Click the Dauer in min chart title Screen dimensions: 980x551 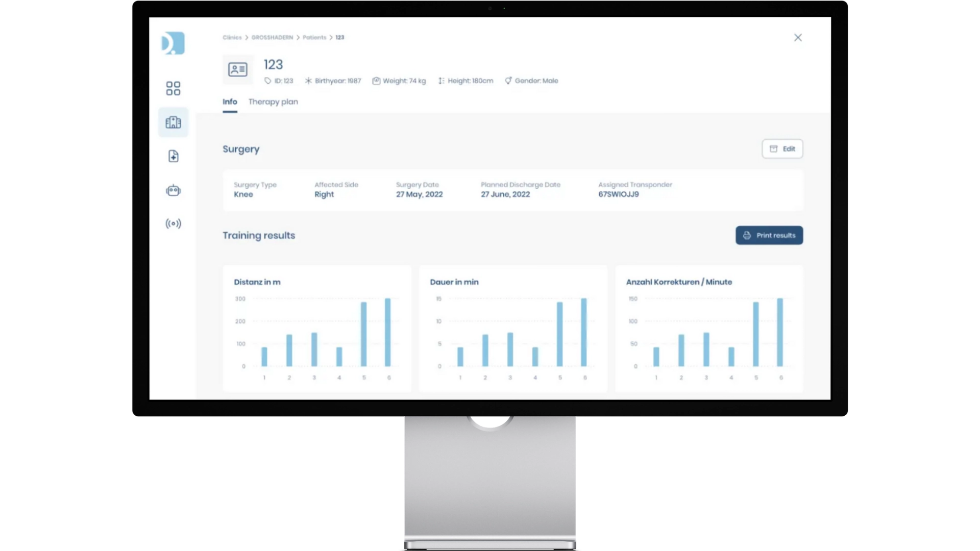pos(454,282)
